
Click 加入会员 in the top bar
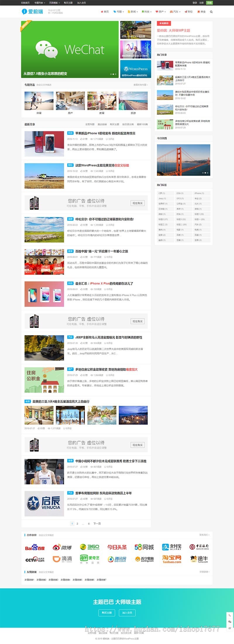tap(82, 3)
